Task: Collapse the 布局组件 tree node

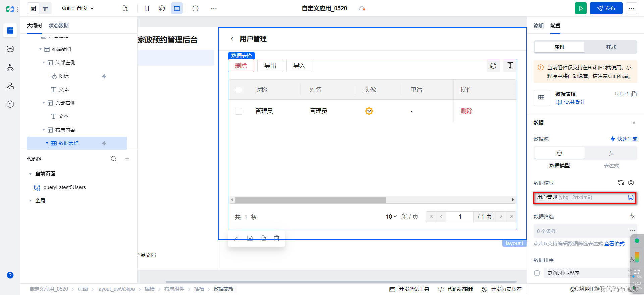Action: [40, 49]
